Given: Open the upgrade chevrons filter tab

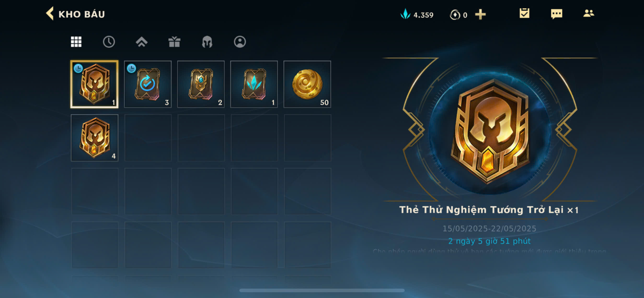Looking at the screenshot, I should 142,42.
